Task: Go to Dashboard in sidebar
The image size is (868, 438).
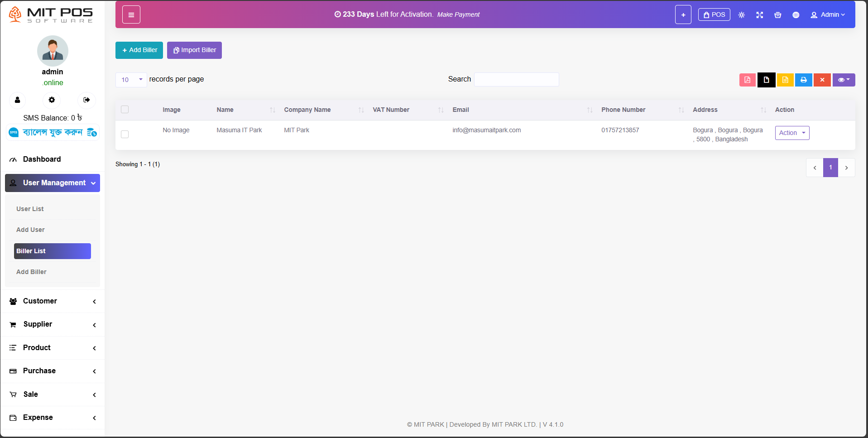Action: (42, 159)
